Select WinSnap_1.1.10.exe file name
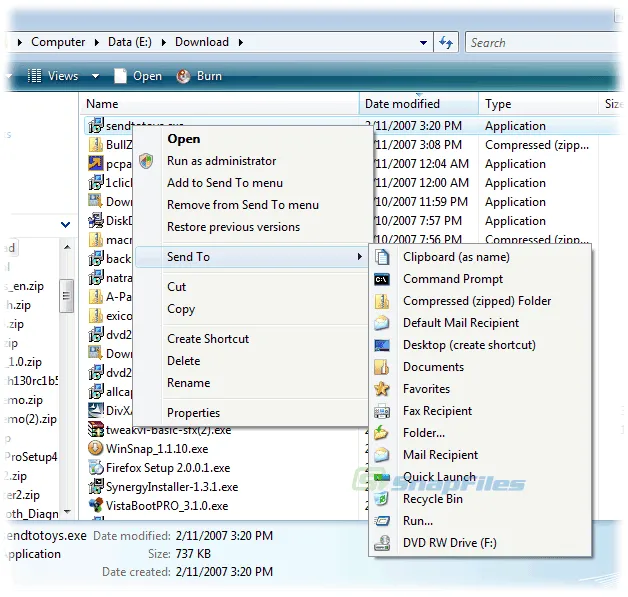The width and height of the screenshot is (628, 597). point(157,449)
